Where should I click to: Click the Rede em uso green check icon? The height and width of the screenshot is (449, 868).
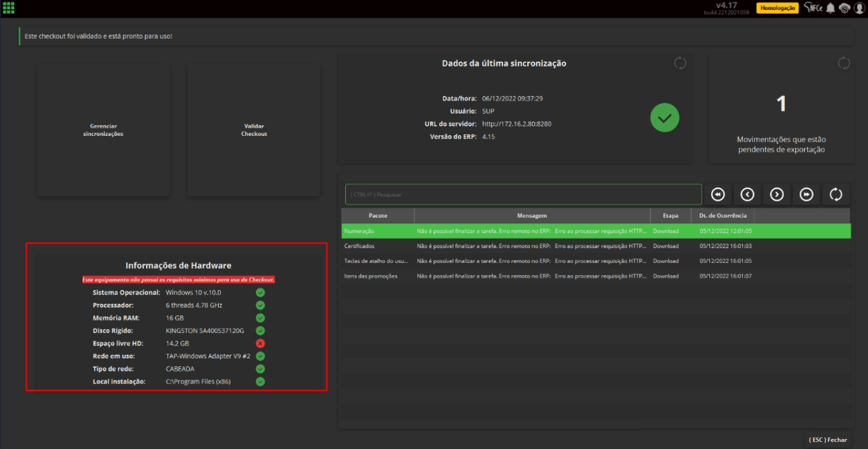(260, 356)
